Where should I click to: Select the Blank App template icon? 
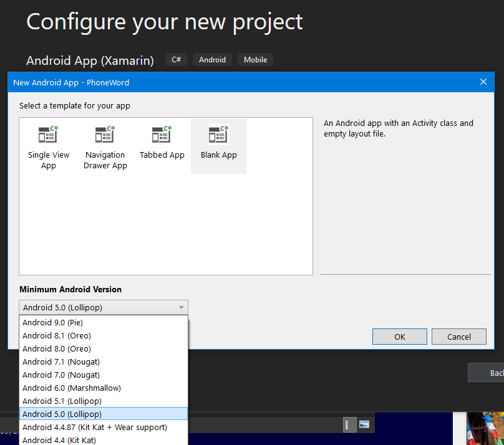click(218, 135)
